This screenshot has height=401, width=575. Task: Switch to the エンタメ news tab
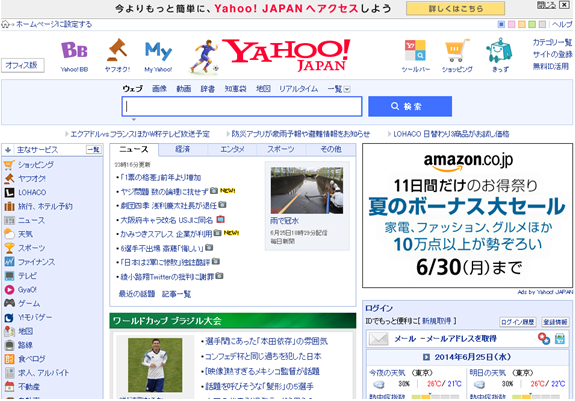coord(232,150)
